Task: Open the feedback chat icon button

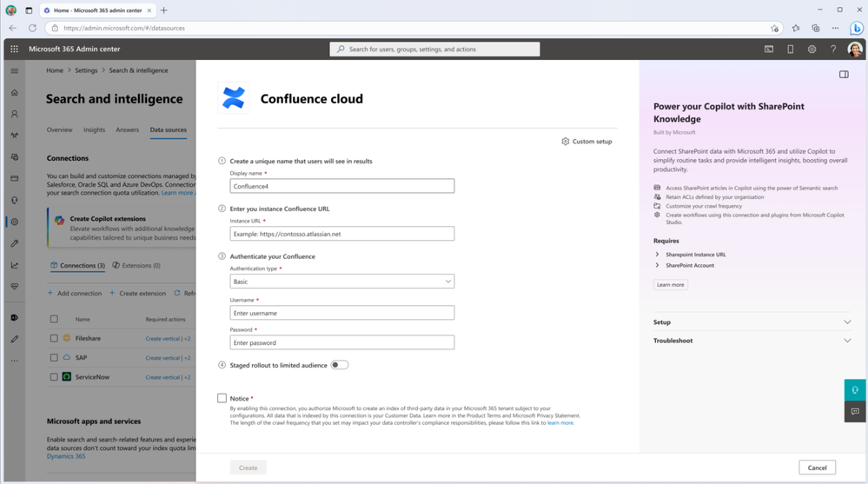Action: [x=855, y=412]
